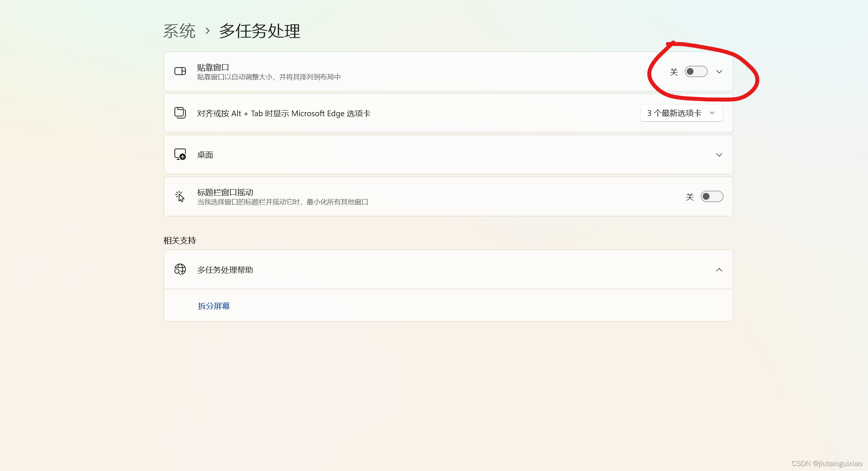
Task: Click the 贴靠窗口 setting title
Action: 213,67
